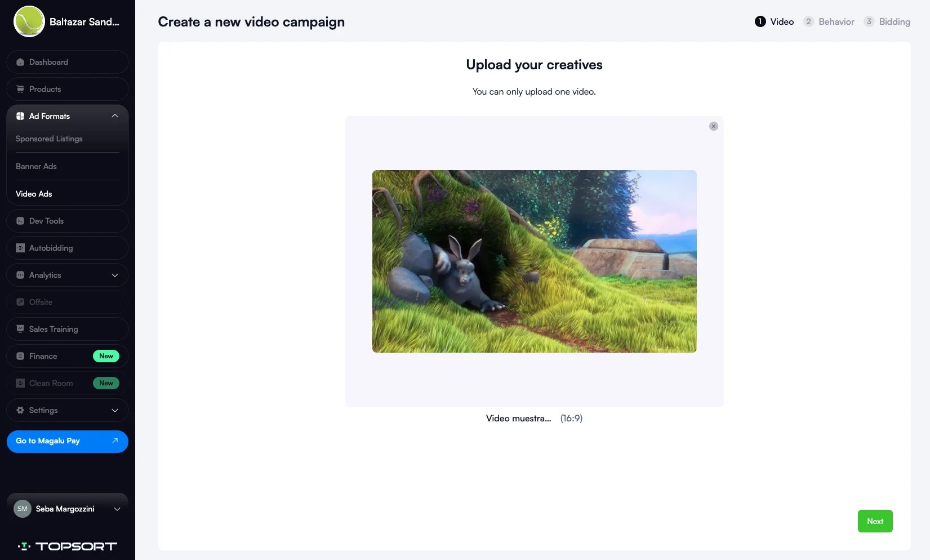Click the Baltazar Sand... account name
This screenshot has width=930, height=560.
[x=84, y=22]
